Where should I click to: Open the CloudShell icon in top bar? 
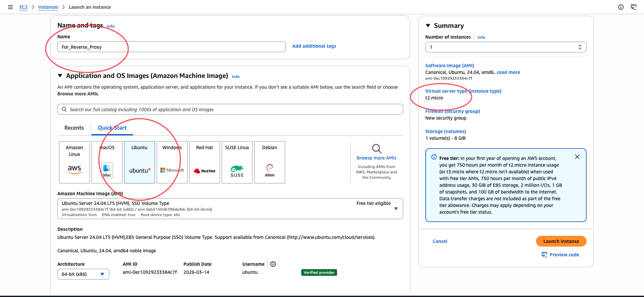(x=634, y=7)
